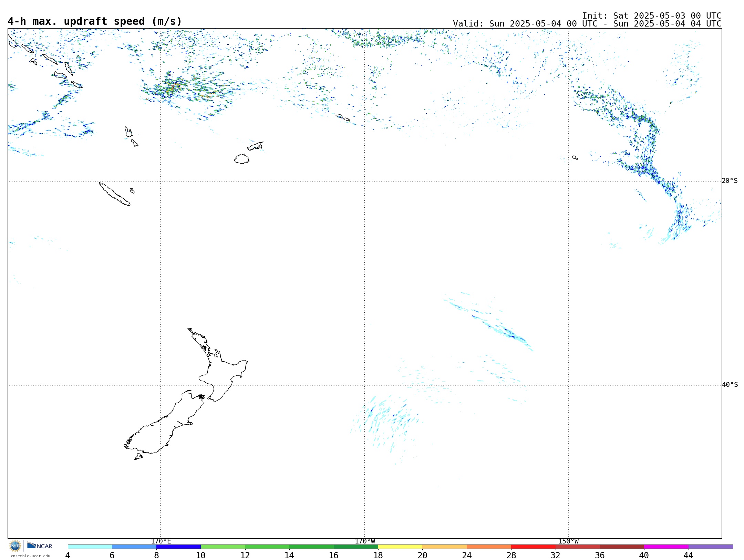Image resolution: width=744 pixels, height=560 pixels.
Task: Click the colorbar tick label 40
Action: click(x=644, y=555)
